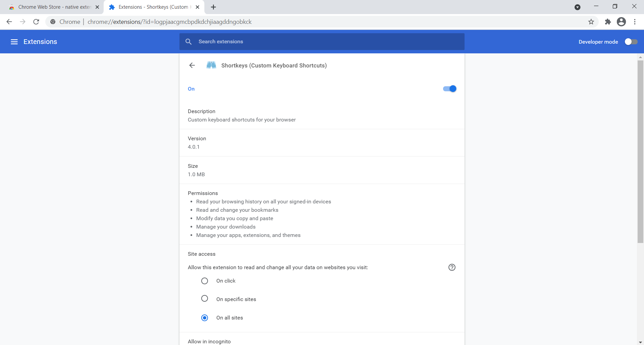The width and height of the screenshot is (644, 345).
Task: Click the Site access help icon
Action: click(452, 267)
